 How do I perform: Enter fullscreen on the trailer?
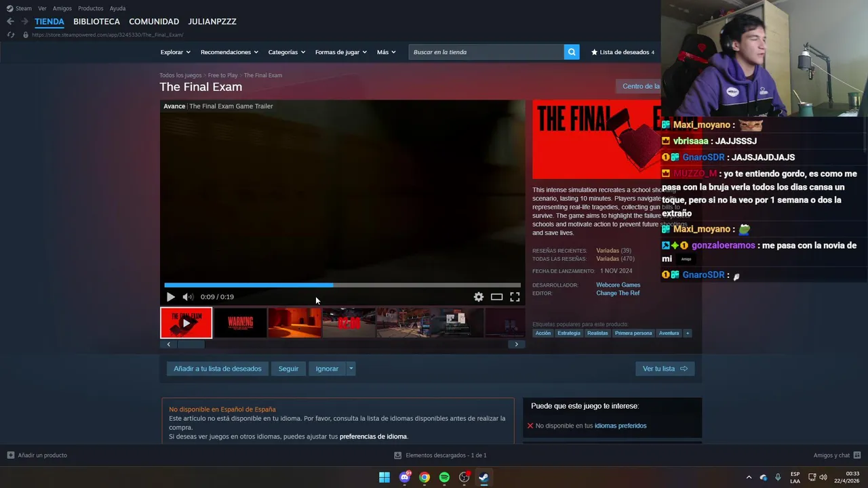tap(515, 297)
